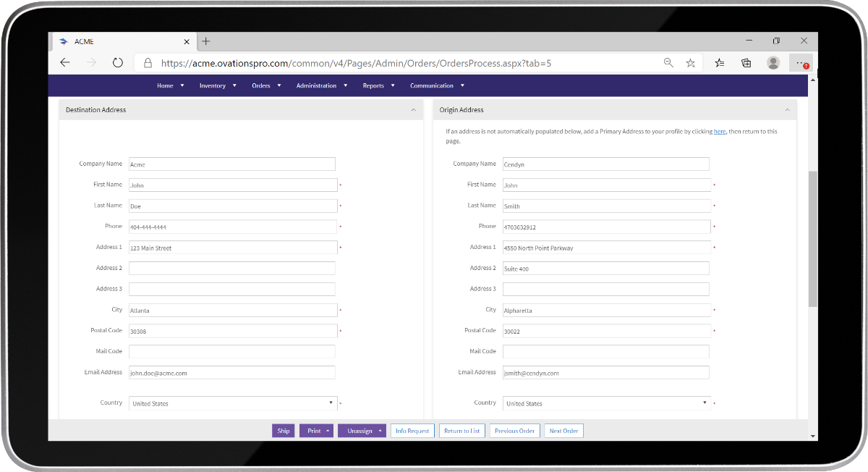The width and height of the screenshot is (868, 472).
Task: Click origin Address 3 empty field
Action: click(606, 289)
